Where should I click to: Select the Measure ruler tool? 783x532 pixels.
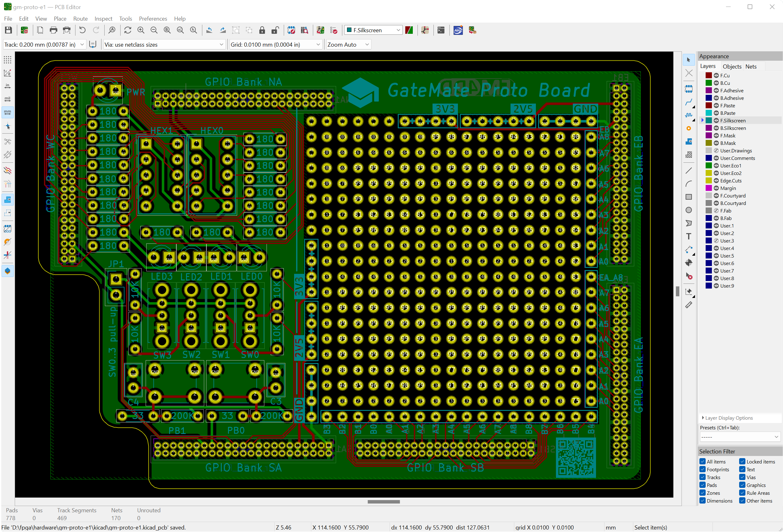(x=689, y=305)
